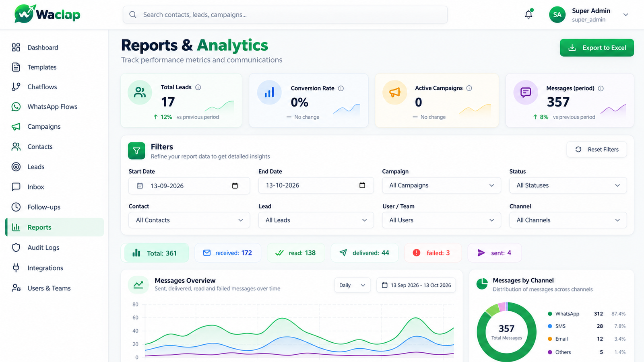644x362 pixels.
Task: Click the Total Leads info icon
Action: tap(198, 87)
